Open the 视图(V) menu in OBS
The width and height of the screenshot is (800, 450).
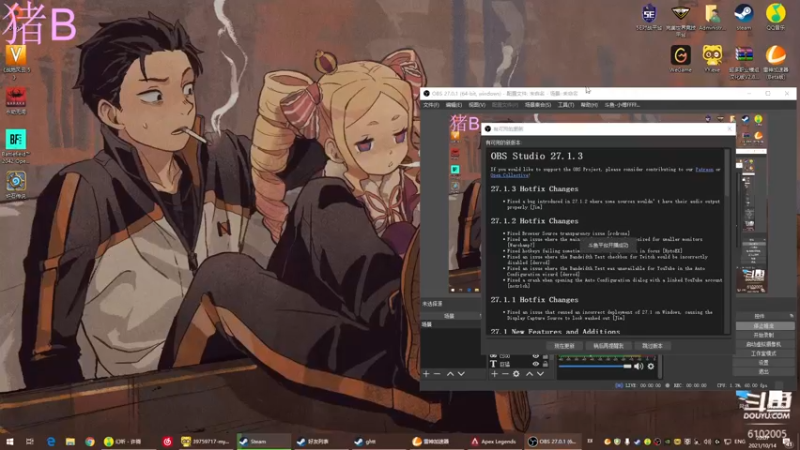[477, 105]
